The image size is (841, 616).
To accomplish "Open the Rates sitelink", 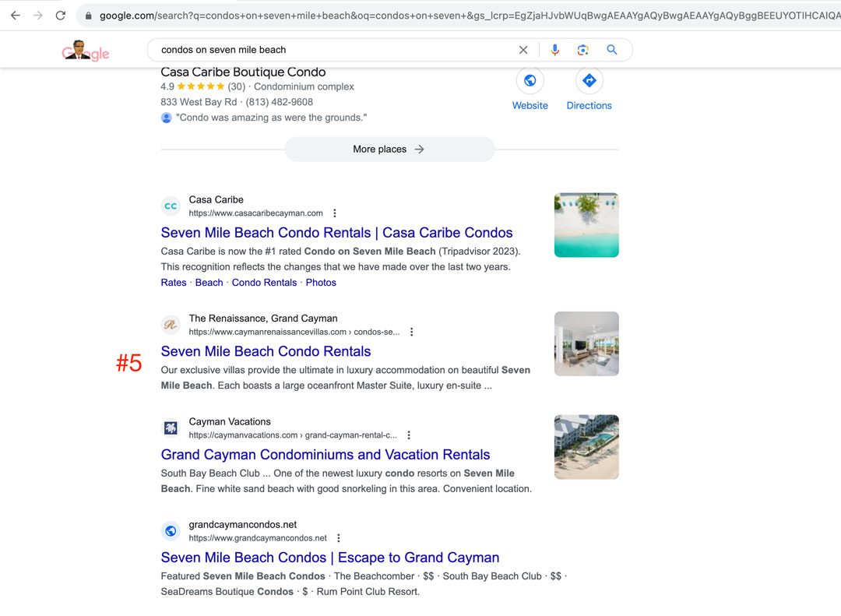I will point(174,282).
